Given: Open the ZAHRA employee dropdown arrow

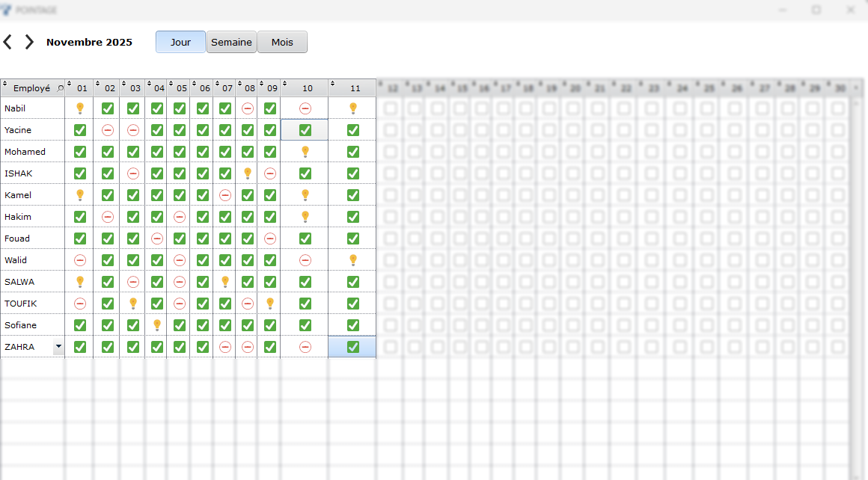Looking at the screenshot, I should (58, 347).
